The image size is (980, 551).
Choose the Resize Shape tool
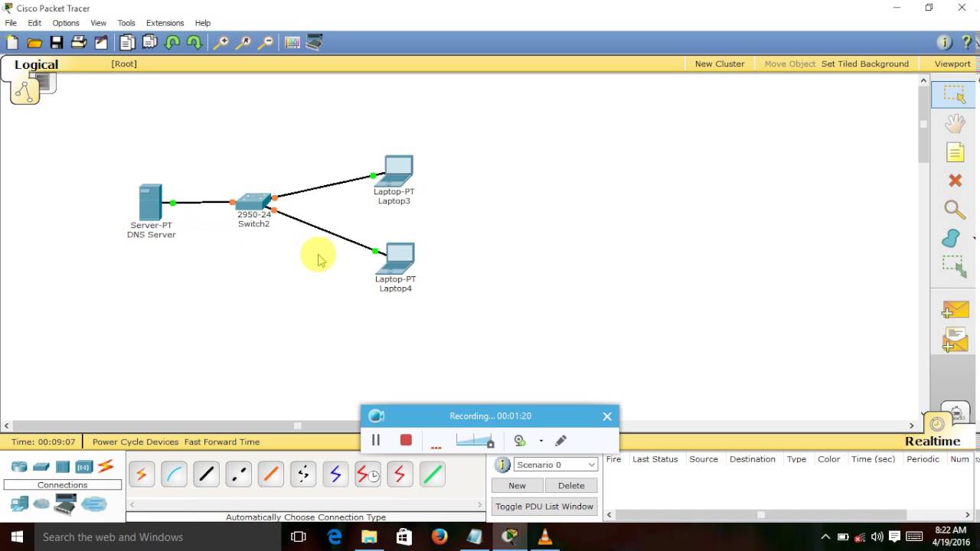click(955, 267)
